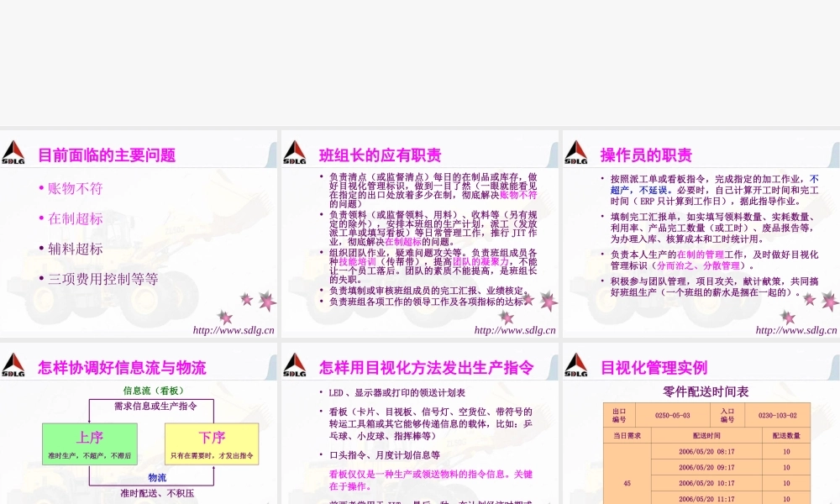
Task: Click the 配送数量 column header
Action: 786,436
